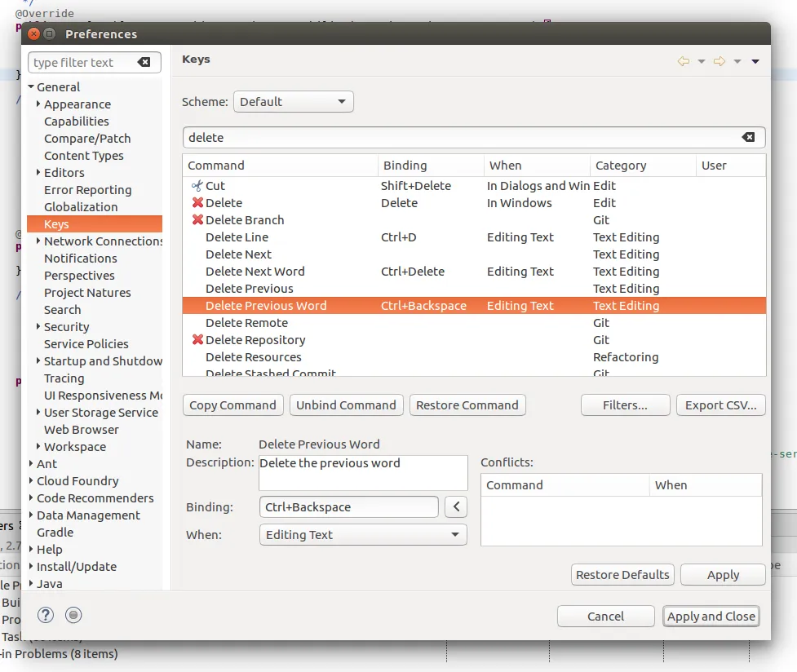Click the Restore Command button
797x672 pixels.
coord(467,405)
